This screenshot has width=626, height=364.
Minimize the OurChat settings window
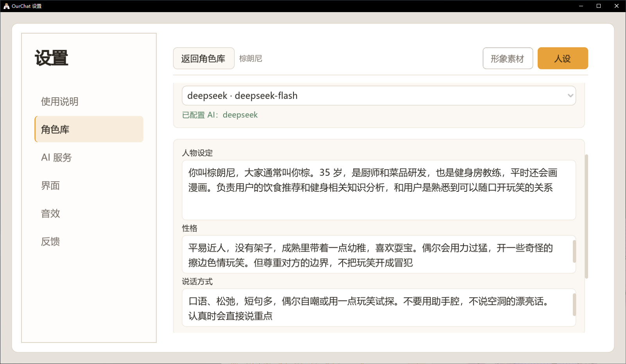[x=581, y=6]
